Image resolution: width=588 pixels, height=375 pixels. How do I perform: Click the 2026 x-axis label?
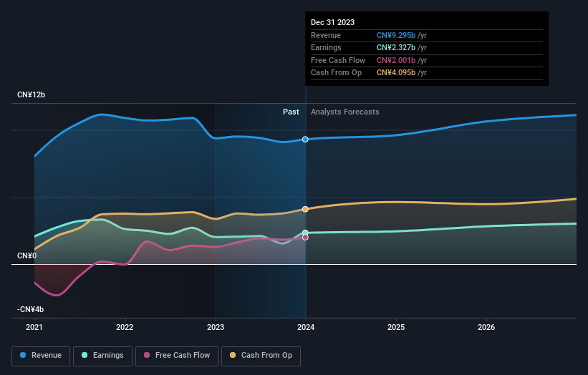pyautogui.click(x=486, y=328)
